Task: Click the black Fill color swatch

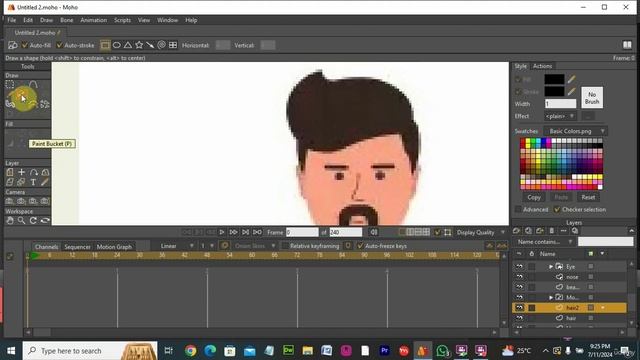Action: (x=554, y=79)
